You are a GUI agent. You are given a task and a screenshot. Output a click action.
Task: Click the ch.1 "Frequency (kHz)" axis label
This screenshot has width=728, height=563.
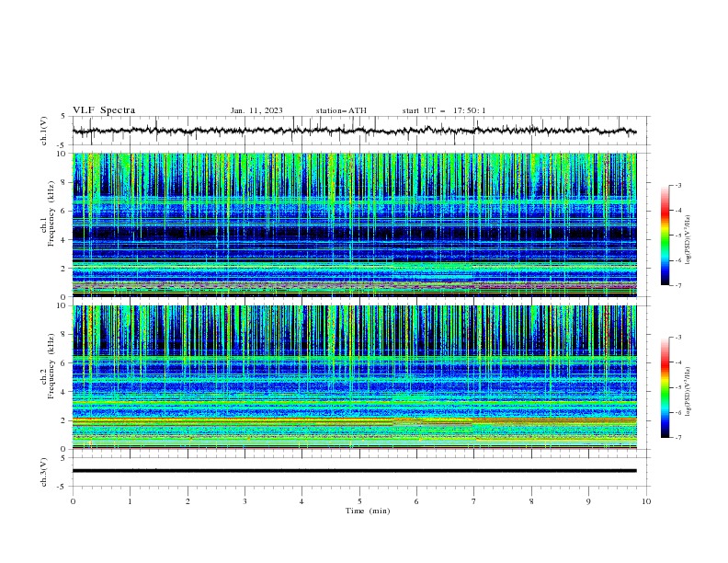click(x=51, y=212)
